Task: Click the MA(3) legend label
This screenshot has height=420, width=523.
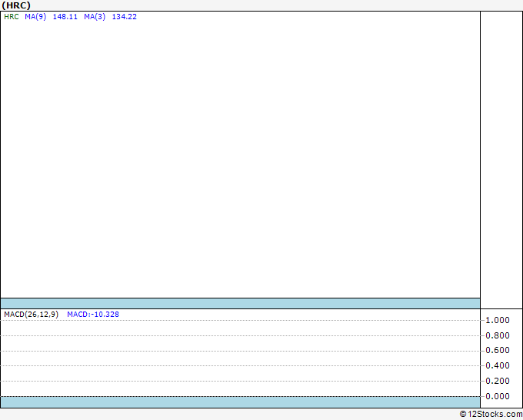Action: [95, 17]
